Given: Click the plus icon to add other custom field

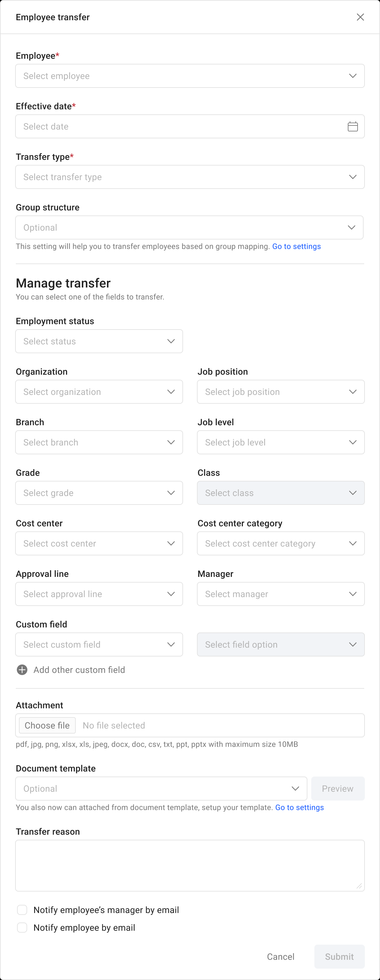Looking at the screenshot, I should pyautogui.click(x=22, y=669).
